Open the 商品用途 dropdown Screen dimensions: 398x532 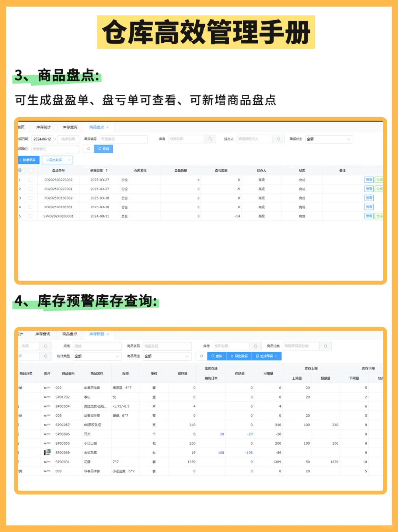click(167, 356)
